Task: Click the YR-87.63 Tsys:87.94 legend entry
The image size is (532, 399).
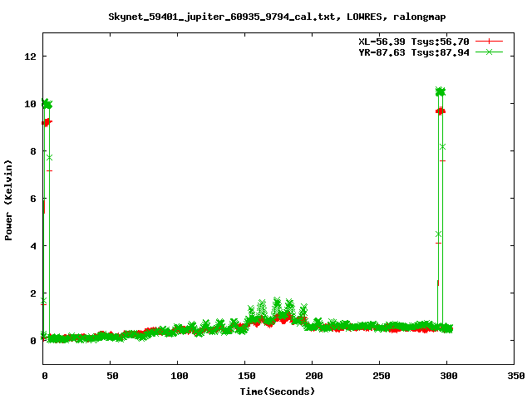Action: point(414,52)
